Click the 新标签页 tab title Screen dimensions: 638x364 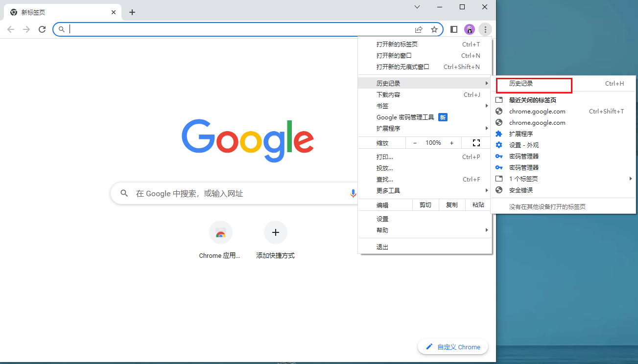(33, 12)
